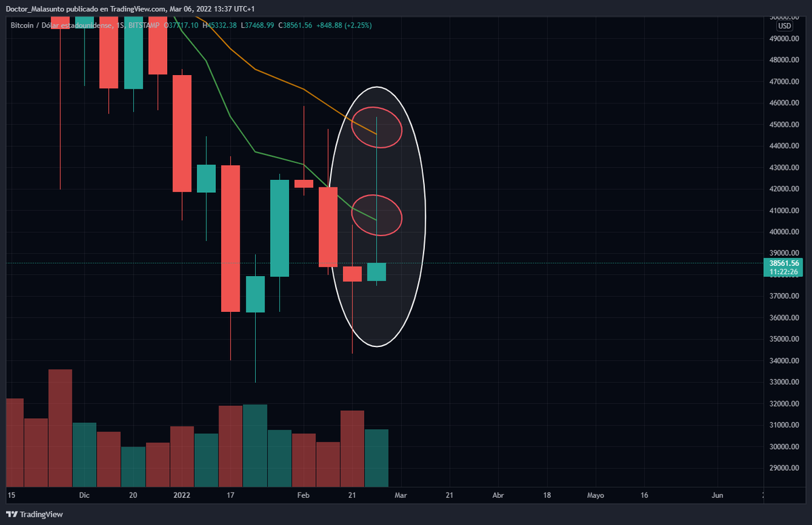Open the USD currency selector
The height and width of the screenshot is (525, 812).
784,26
